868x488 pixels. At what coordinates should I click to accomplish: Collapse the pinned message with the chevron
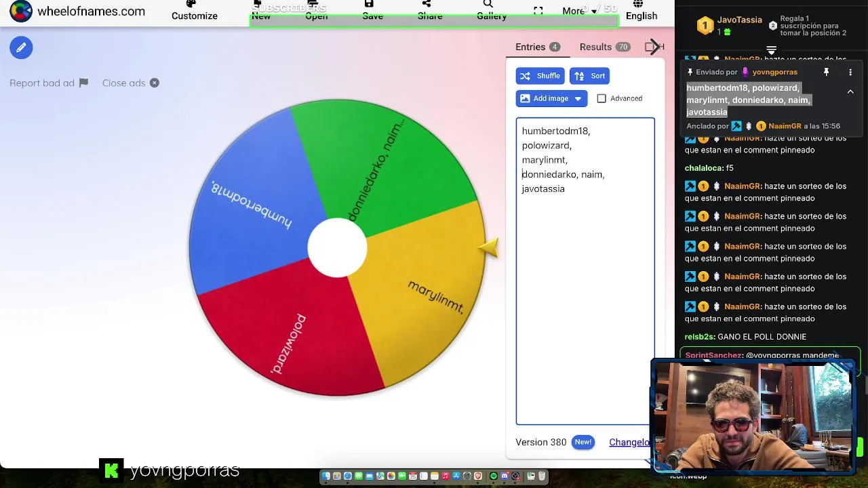coord(850,91)
